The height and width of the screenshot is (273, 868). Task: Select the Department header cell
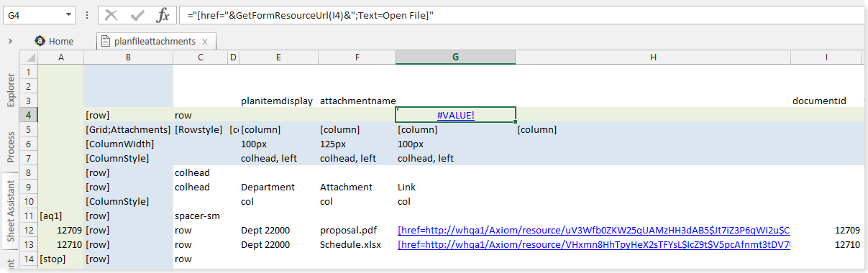(278, 187)
